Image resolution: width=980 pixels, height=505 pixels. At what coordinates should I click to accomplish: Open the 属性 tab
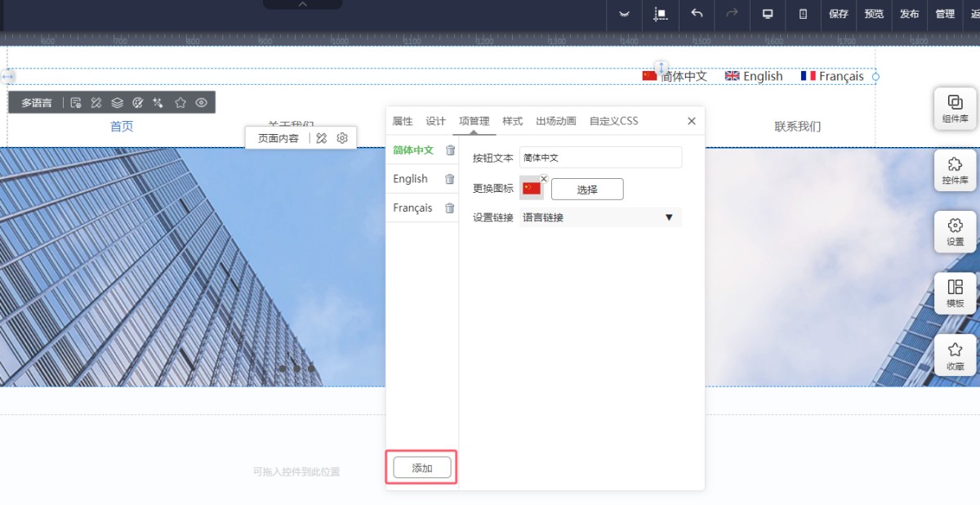[403, 121]
